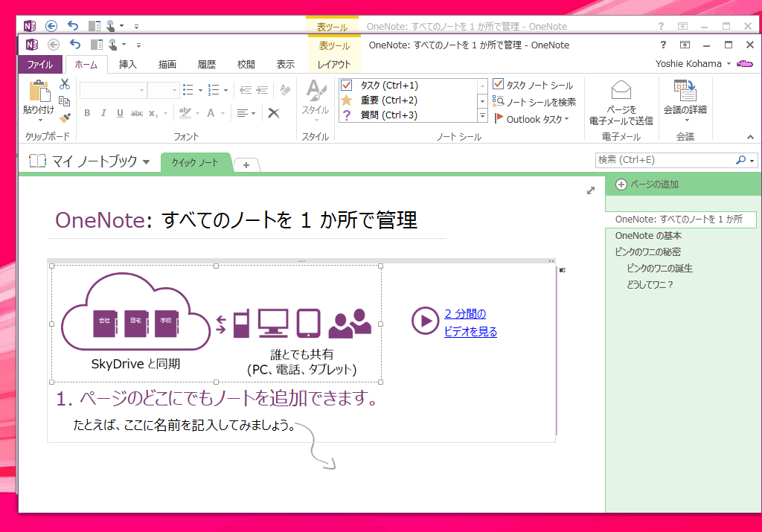Open the Styles (スタイル) gallery button
762x532 pixels.
[316, 100]
